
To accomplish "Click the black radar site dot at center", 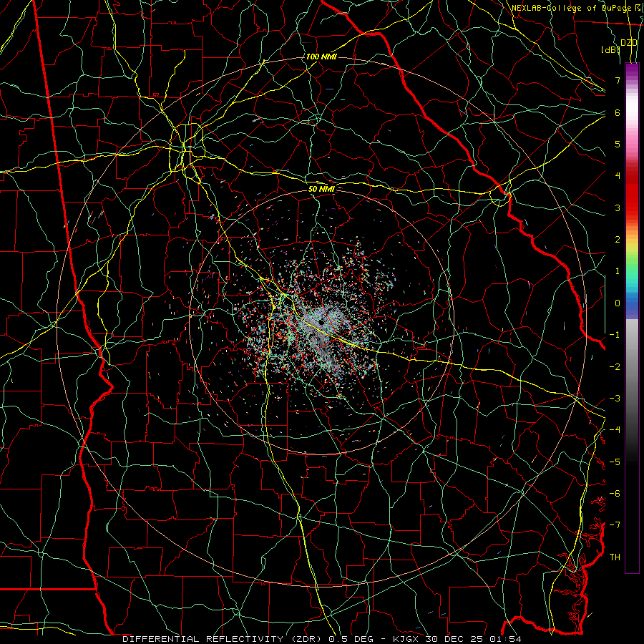I will [321, 323].
